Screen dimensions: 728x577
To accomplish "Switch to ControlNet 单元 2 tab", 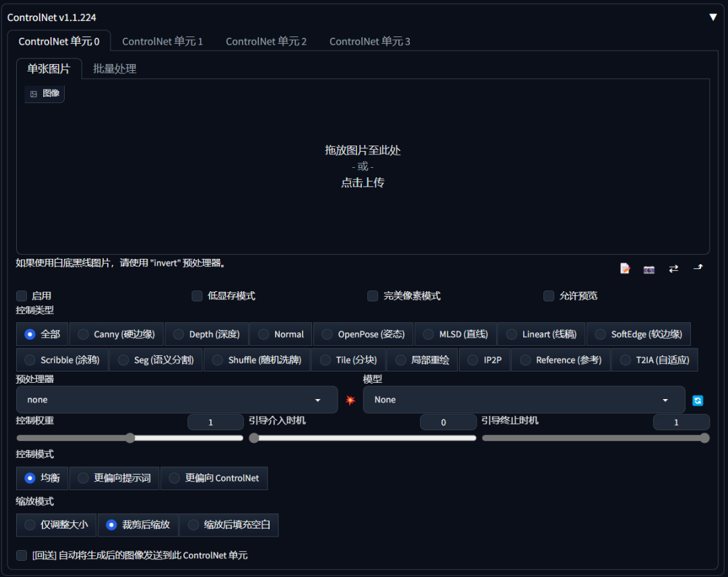I will pos(266,41).
